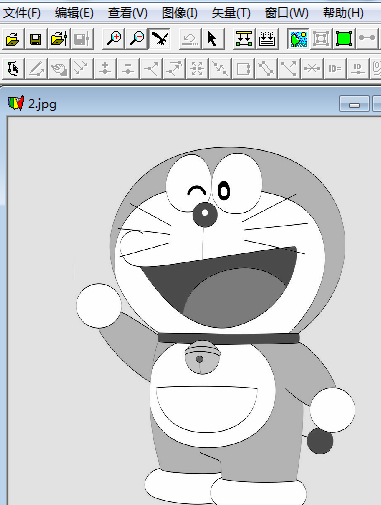Click the green polygon with nodes icon
The image size is (381, 505).
(x=344, y=39)
